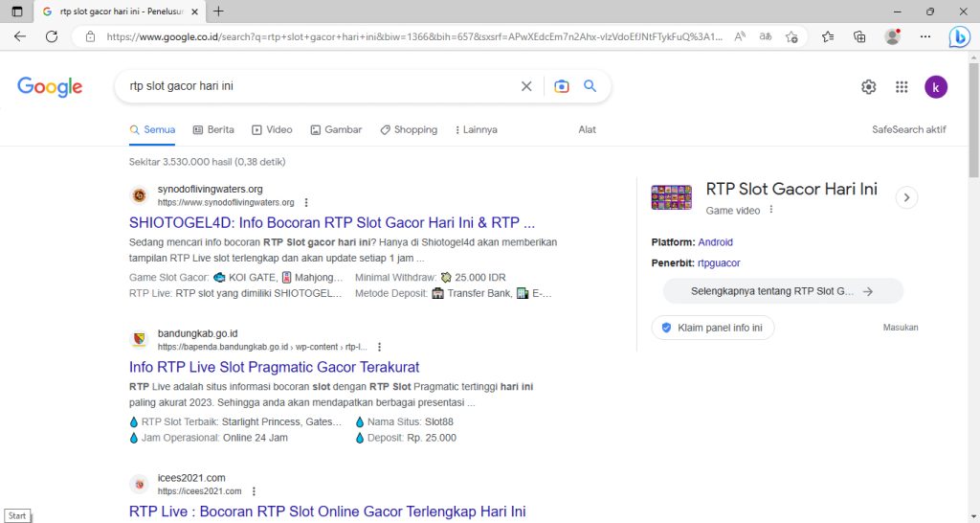This screenshot has height=523, width=980.
Task: Open the Favorites list
Action: pyautogui.click(x=828, y=37)
